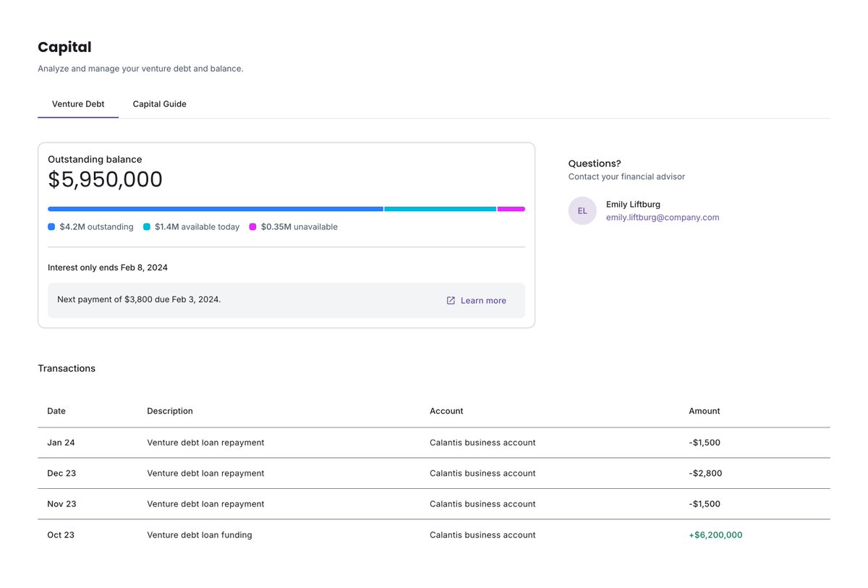The height and width of the screenshot is (588, 868).
Task: Select the Date column header
Action: click(56, 411)
